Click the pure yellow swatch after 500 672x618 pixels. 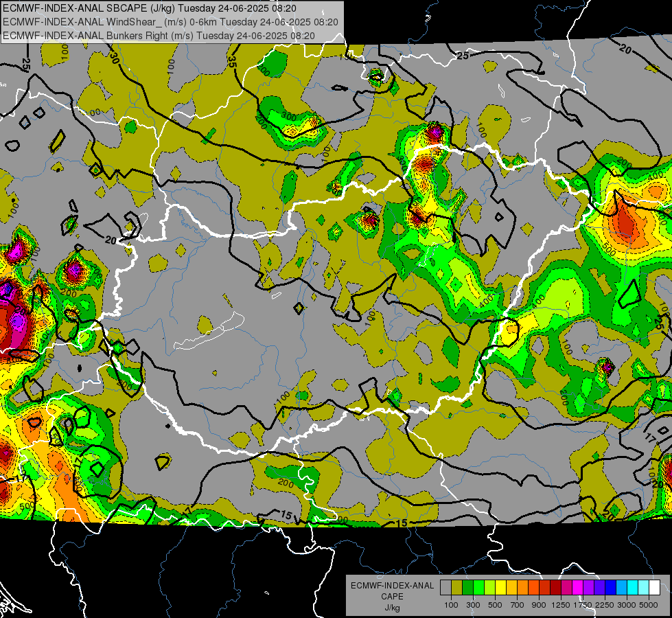coord(500,588)
